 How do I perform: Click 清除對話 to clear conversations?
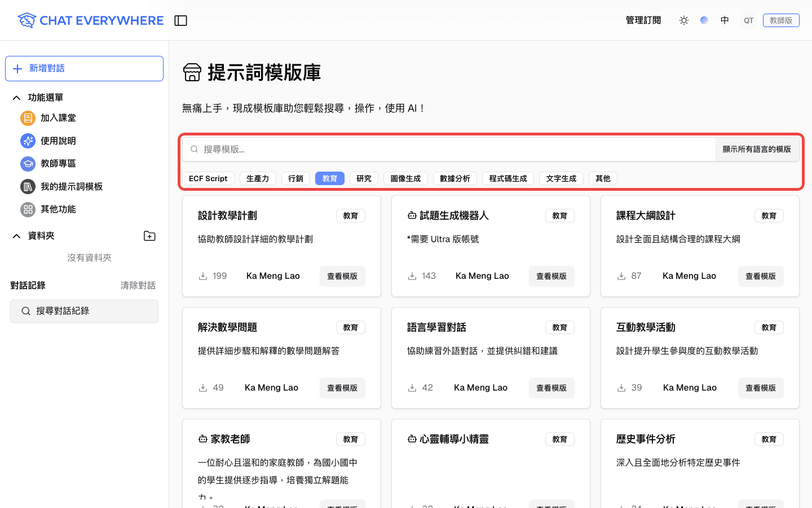pyautogui.click(x=138, y=286)
